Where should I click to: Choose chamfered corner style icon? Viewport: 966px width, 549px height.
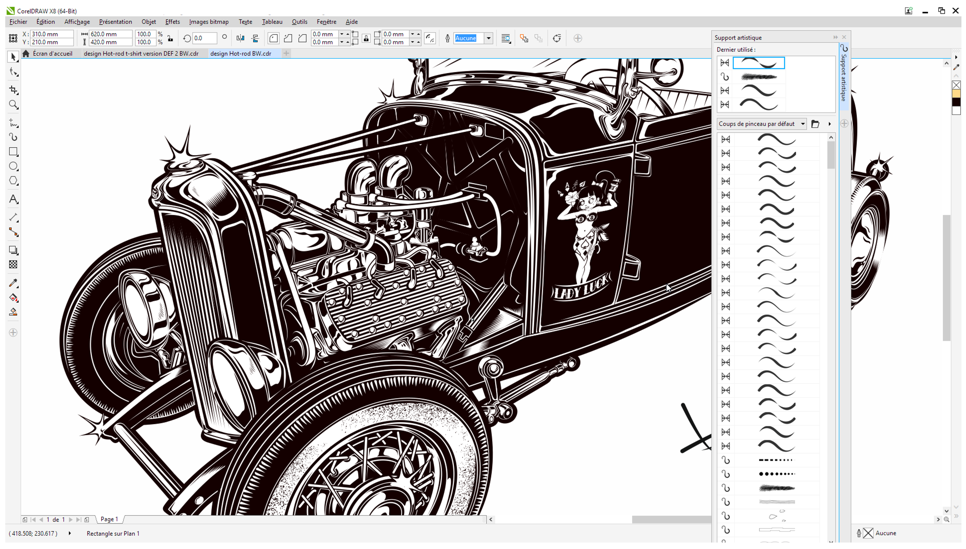click(302, 38)
